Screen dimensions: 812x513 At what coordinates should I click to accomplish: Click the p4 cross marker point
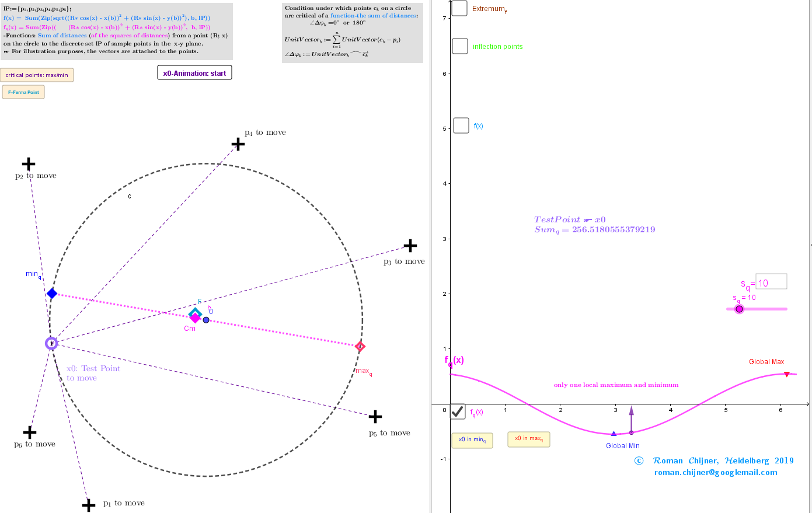[238, 144]
